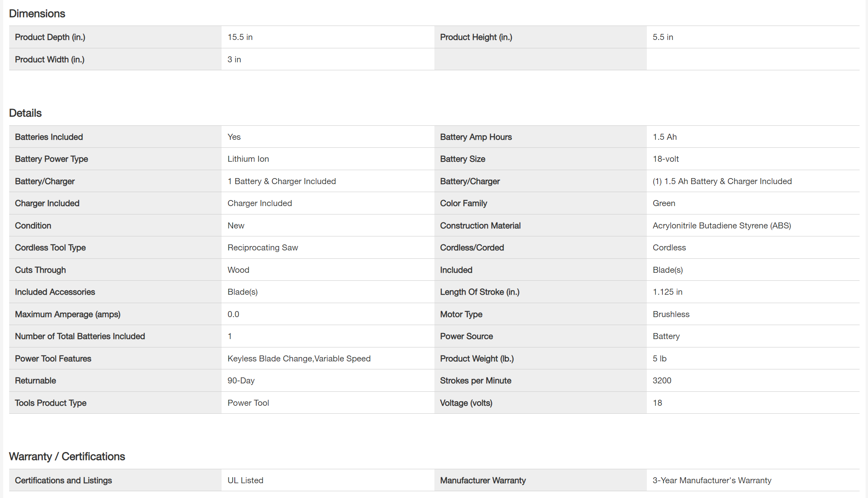Click the Warranty / Certifications heading
Screen dimensions: 868x498
tap(67, 456)
